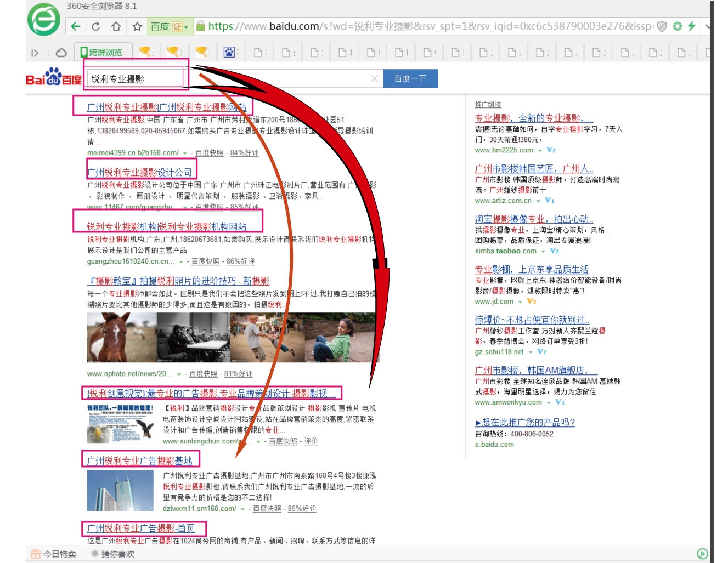Click the green HTTPS padlock icon
Image resolution: width=728 pixels, height=563 pixels.
[201, 26]
